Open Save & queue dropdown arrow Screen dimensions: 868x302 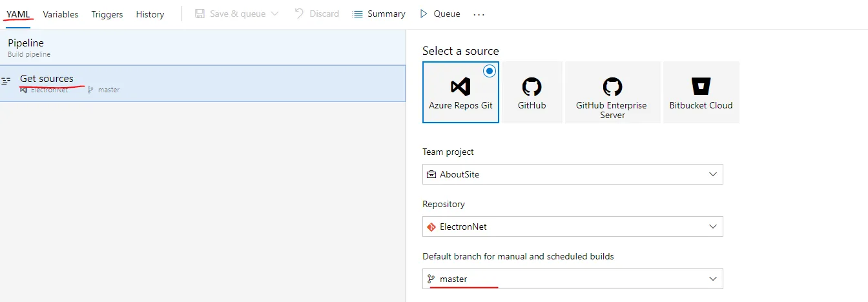[275, 14]
